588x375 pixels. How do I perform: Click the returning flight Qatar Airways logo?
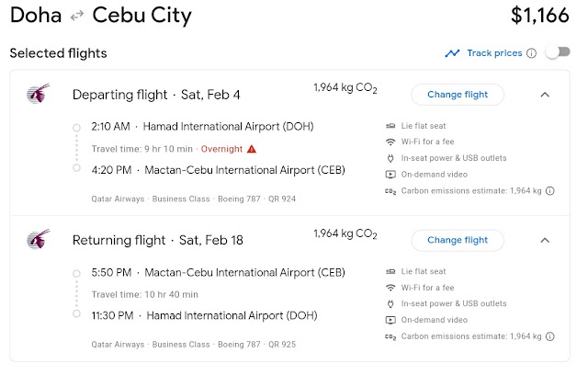click(38, 240)
